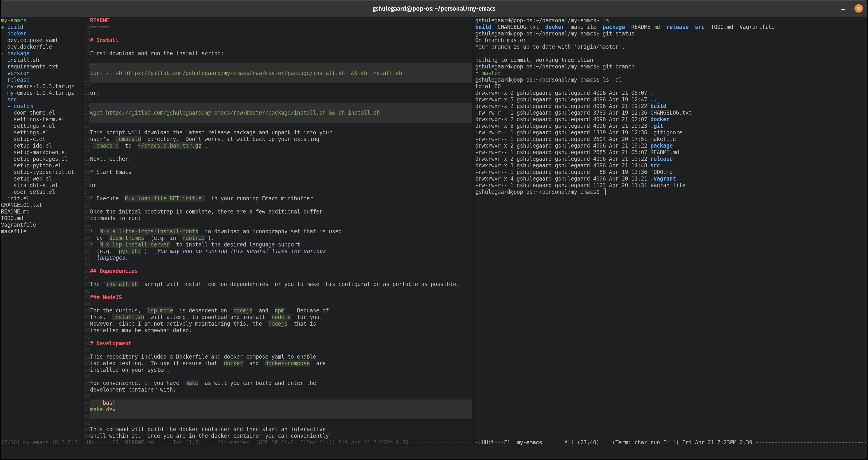Screen dimensions: 868x460
Task: Open setup-c.el in the file tree
Action: tap(30, 139)
